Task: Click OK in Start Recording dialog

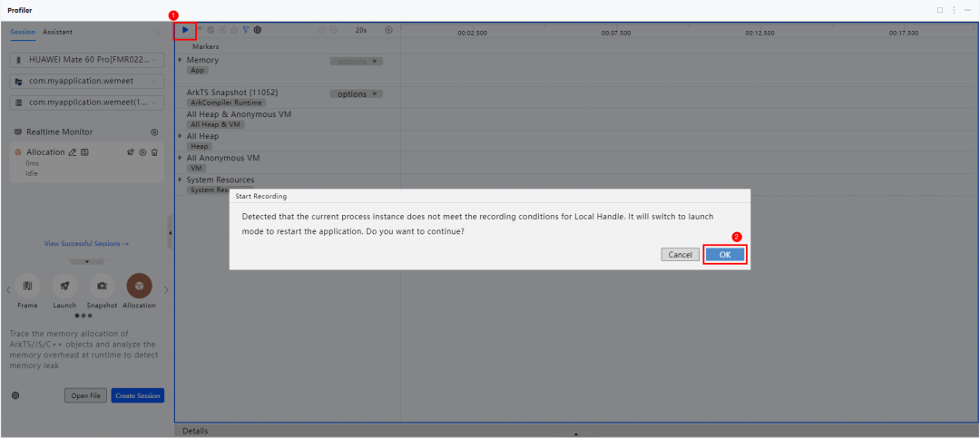Action: 725,254
